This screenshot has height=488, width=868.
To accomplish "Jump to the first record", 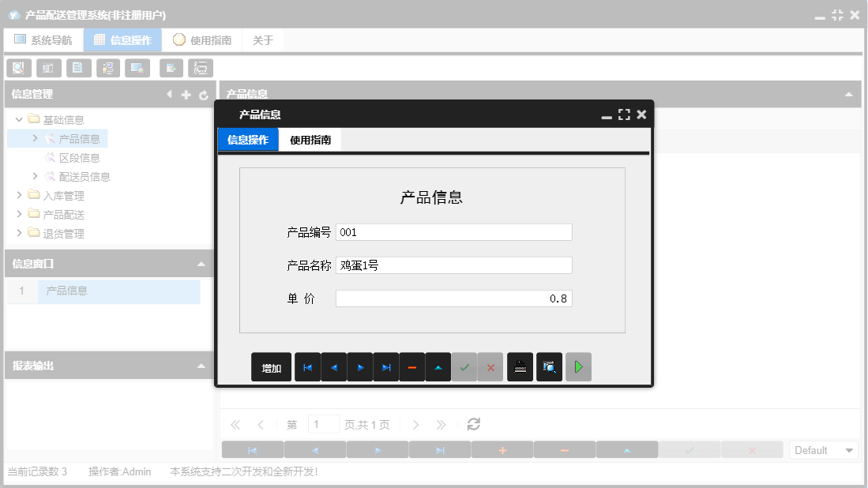I will click(x=307, y=366).
